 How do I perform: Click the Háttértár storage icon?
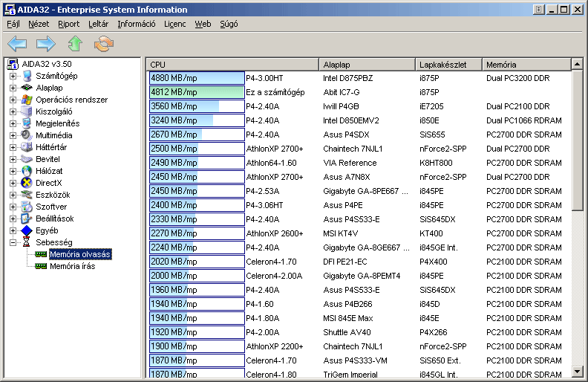[x=27, y=147]
